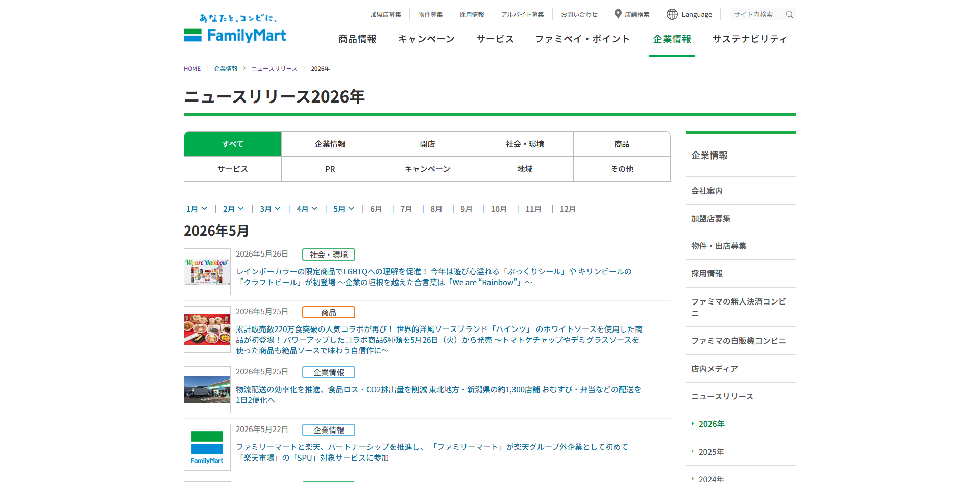Go to 企業情報 breadcrumb
Screen dimensions: 980x482
click(226, 69)
